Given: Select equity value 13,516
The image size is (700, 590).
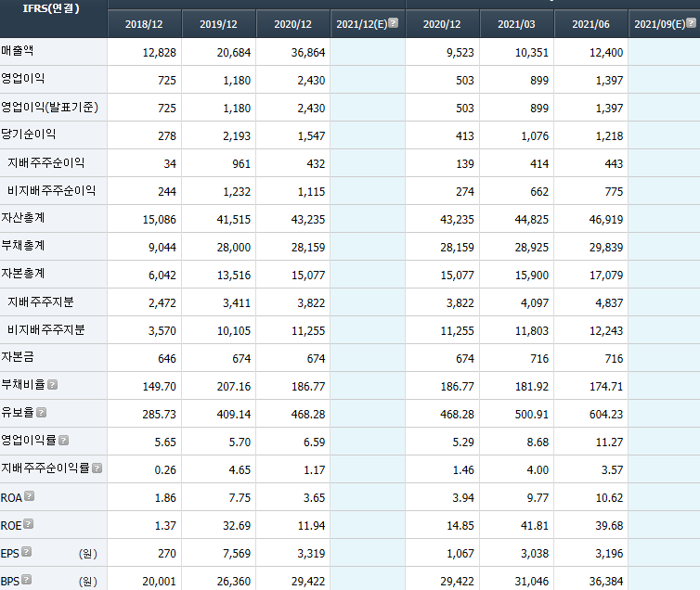Looking at the screenshot, I should 234,276.
